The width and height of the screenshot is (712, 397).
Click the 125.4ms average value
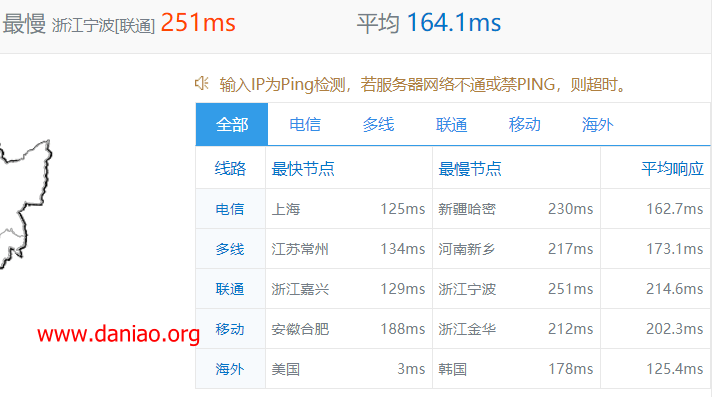pyautogui.click(x=675, y=369)
